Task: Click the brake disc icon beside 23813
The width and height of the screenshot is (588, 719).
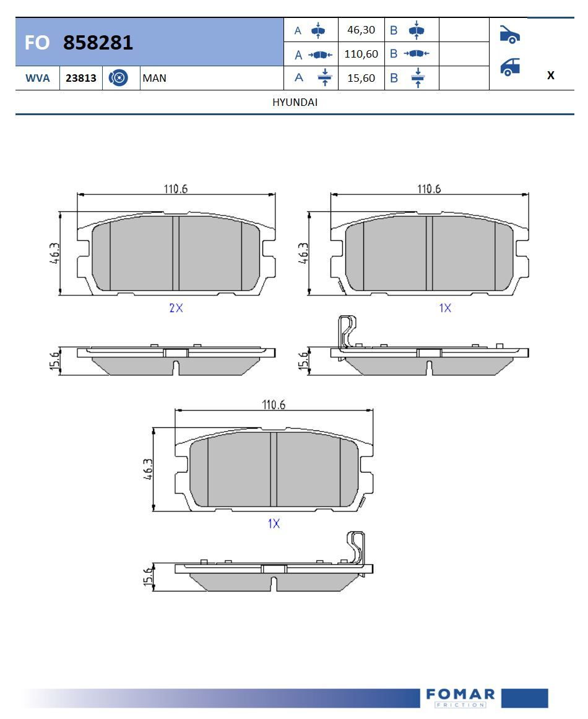Action: coord(118,78)
